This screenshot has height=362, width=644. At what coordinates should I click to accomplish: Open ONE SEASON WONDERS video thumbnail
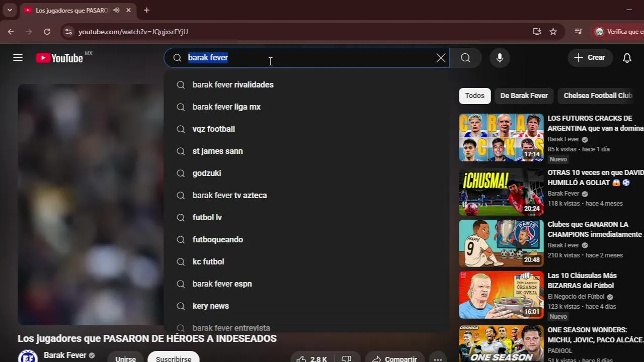click(x=501, y=344)
